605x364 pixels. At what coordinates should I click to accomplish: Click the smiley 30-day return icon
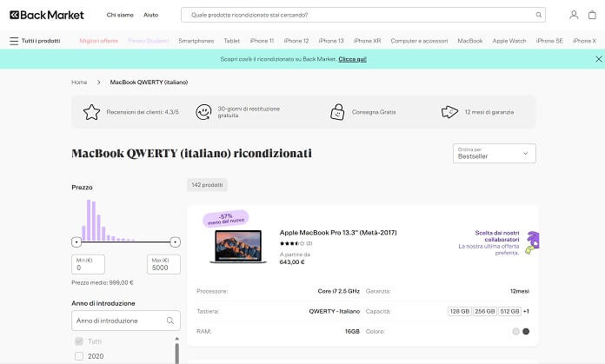[x=203, y=112]
